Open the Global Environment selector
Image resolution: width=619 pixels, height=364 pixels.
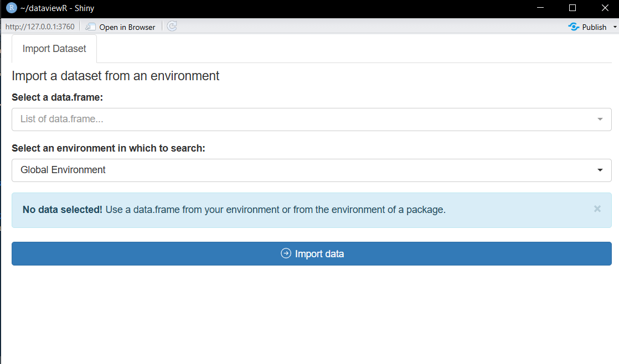310,170
